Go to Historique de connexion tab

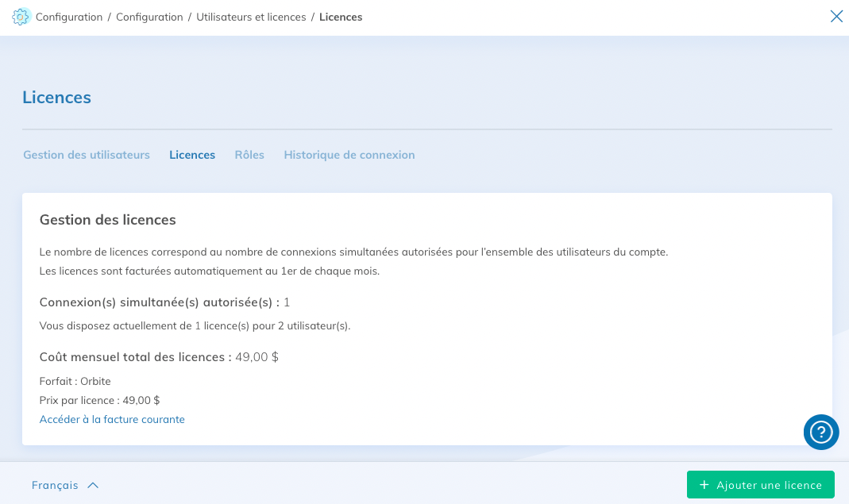(349, 155)
